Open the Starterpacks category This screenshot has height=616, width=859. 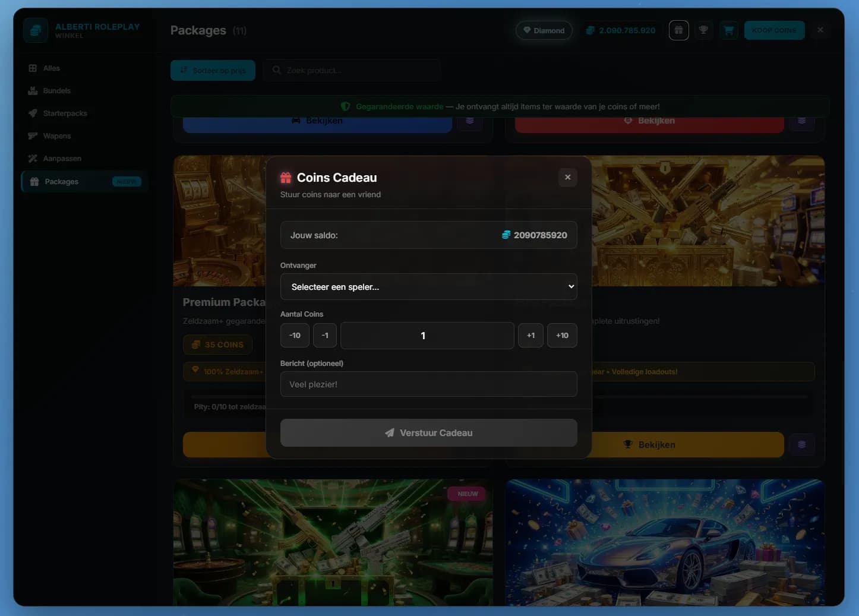coord(84,113)
